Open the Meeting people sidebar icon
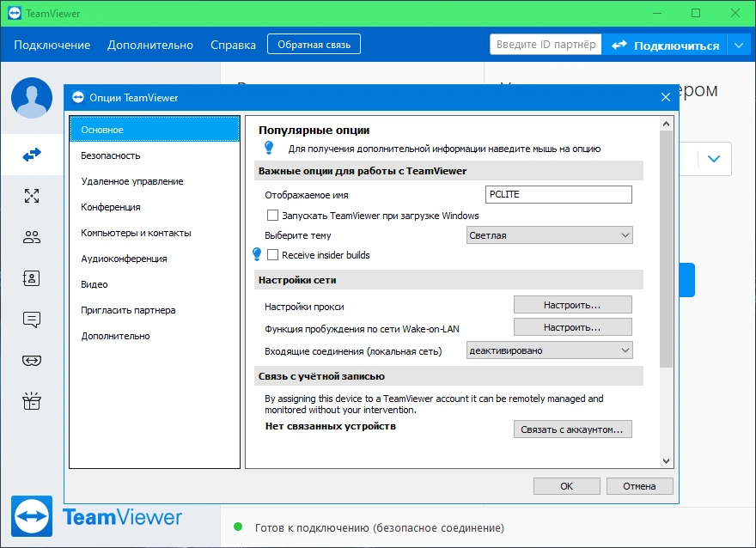This screenshot has height=548, width=756. pyautogui.click(x=32, y=237)
